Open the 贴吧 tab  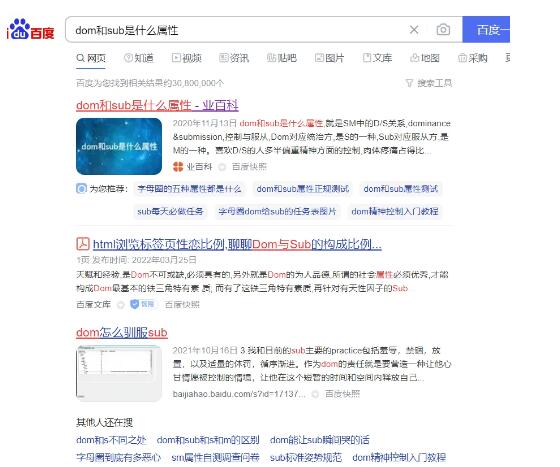tap(282, 58)
